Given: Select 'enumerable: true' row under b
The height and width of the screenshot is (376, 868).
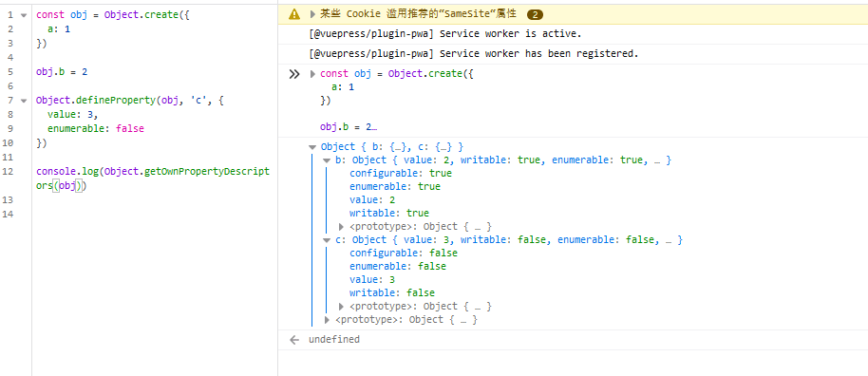Looking at the screenshot, I should [395, 187].
